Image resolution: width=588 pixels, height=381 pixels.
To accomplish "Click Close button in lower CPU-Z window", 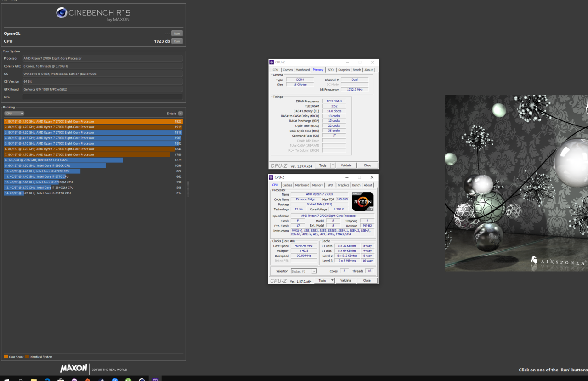I will 367,280.
